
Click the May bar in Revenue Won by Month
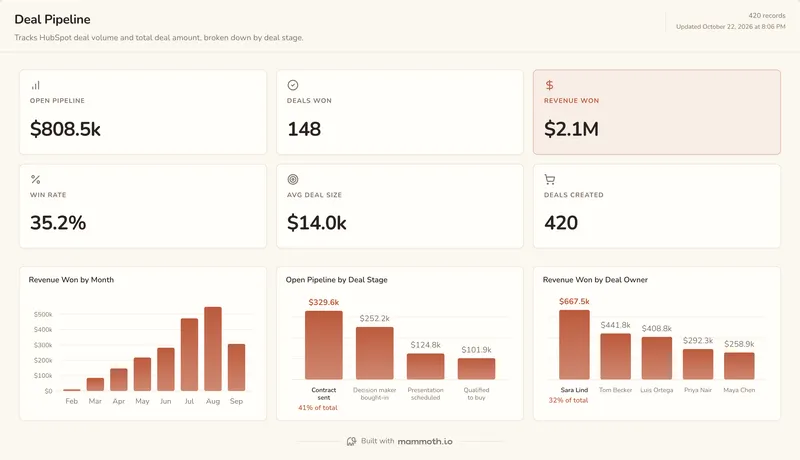[142, 374]
